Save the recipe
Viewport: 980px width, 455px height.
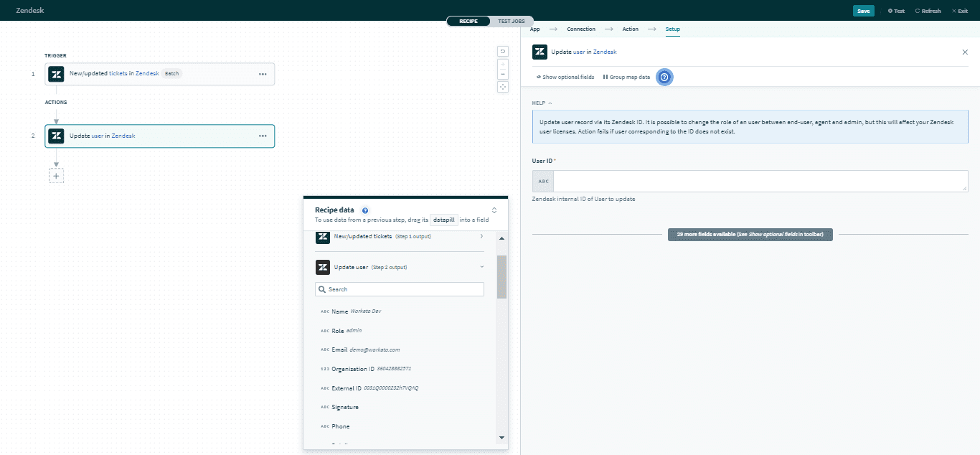tap(864, 10)
